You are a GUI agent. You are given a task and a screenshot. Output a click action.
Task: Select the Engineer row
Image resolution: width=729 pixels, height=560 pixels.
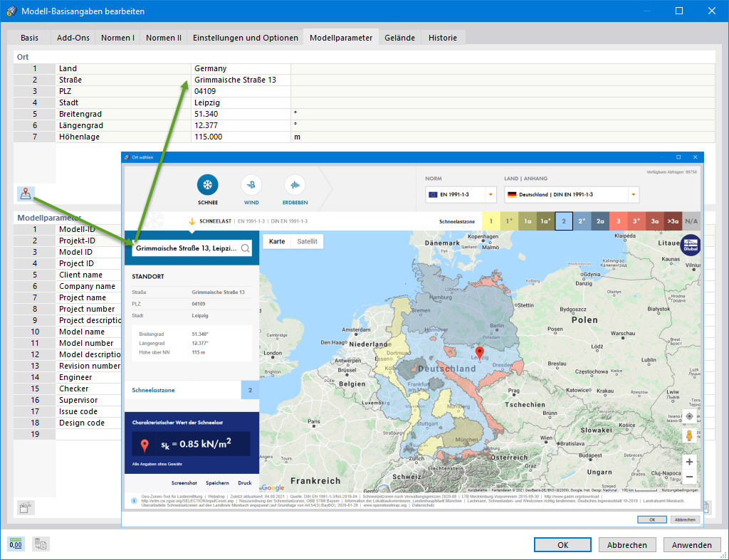[x=68, y=377]
